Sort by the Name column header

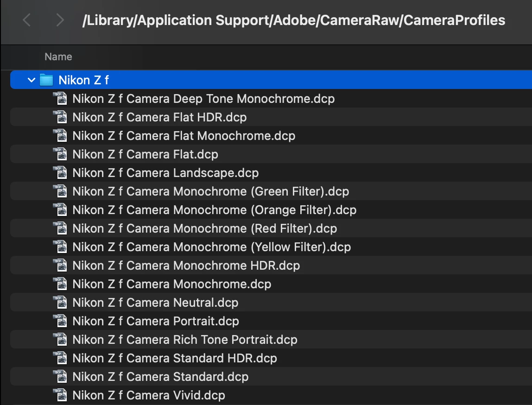(58, 57)
